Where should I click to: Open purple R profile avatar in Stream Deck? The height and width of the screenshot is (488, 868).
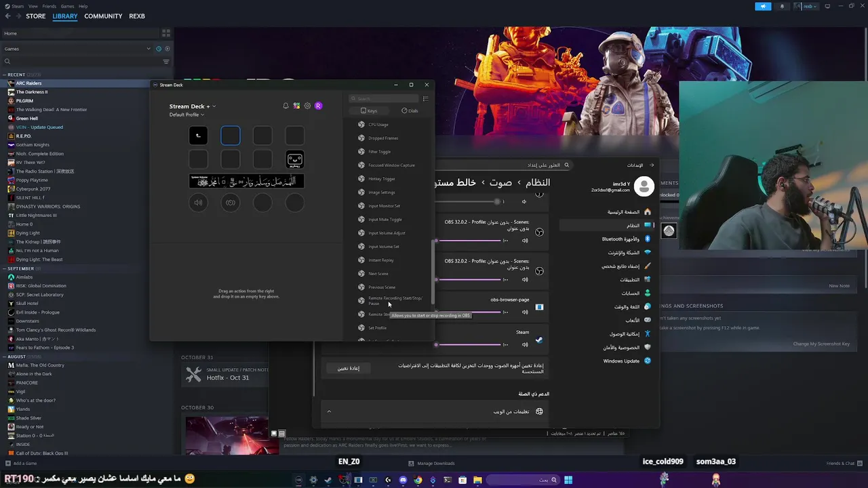pyautogui.click(x=318, y=106)
